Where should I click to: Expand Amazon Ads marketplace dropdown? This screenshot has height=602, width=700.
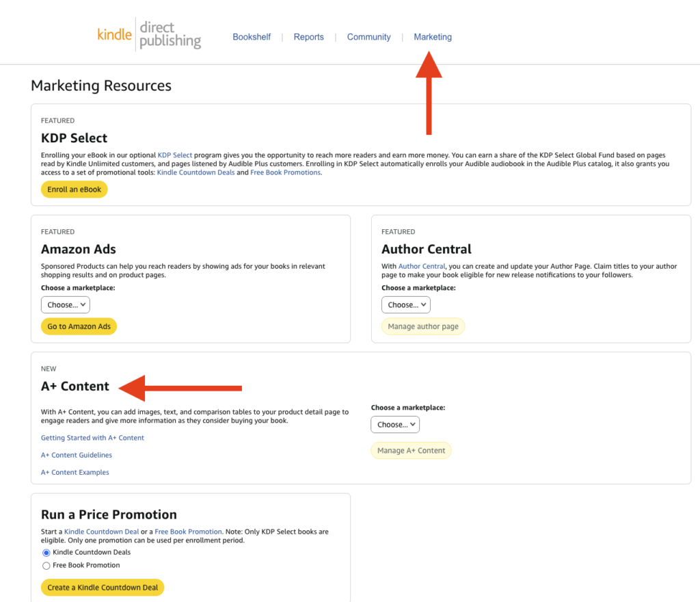(x=66, y=304)
